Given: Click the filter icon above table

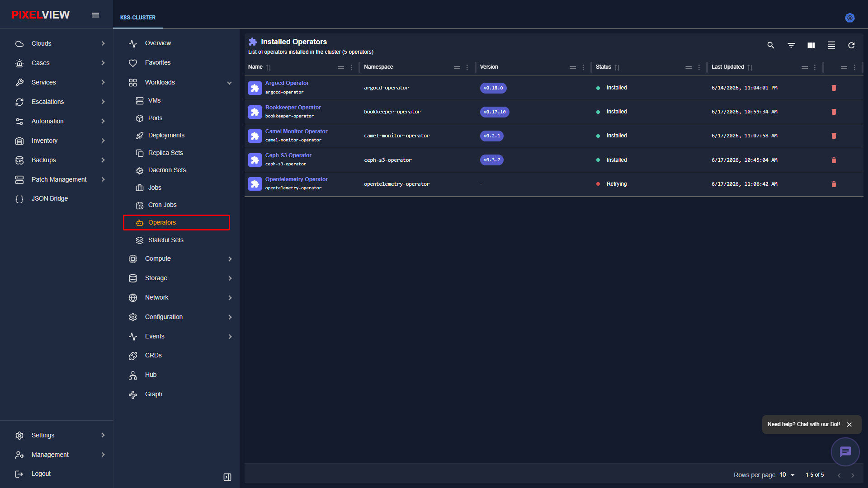Looking at the screenshot, I should tap(791, 45).
